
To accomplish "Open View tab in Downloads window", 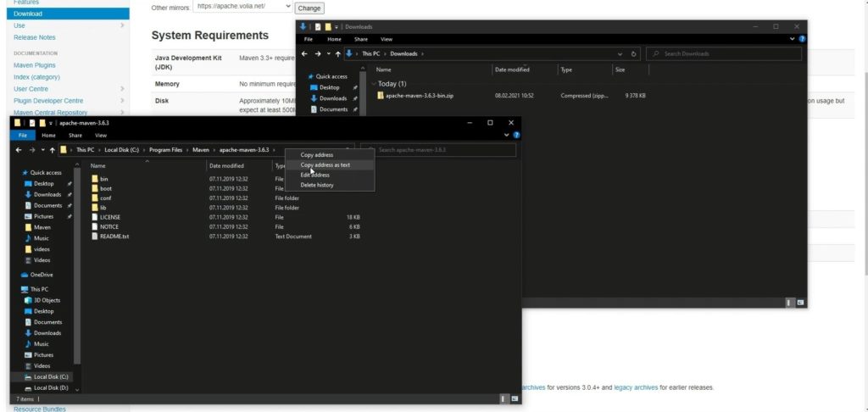I will tap(387, 39).
